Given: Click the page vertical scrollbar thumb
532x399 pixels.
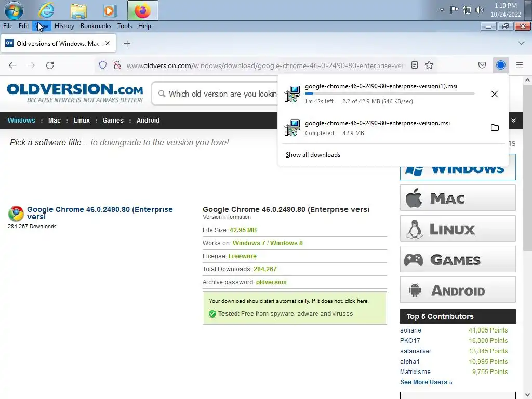Looking at the screenshot, I should tap(527, 168).
